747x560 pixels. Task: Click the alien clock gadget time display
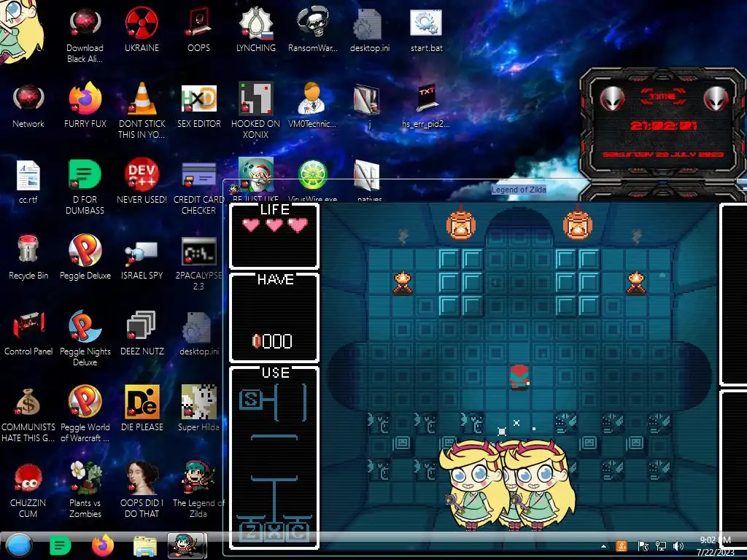[663, 125]
